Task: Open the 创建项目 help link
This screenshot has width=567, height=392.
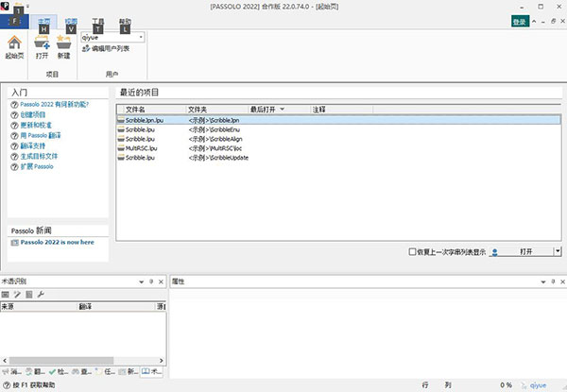Action: coord(32,115)
